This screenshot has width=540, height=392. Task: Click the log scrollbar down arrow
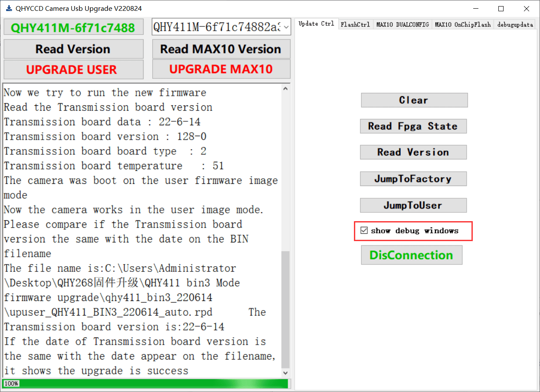click(285, 372)
